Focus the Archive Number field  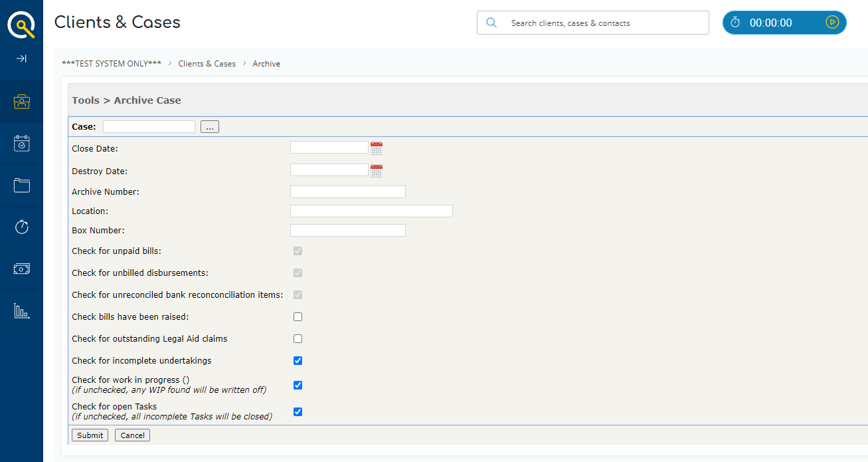pyautogui.click(x=348, y=191)
